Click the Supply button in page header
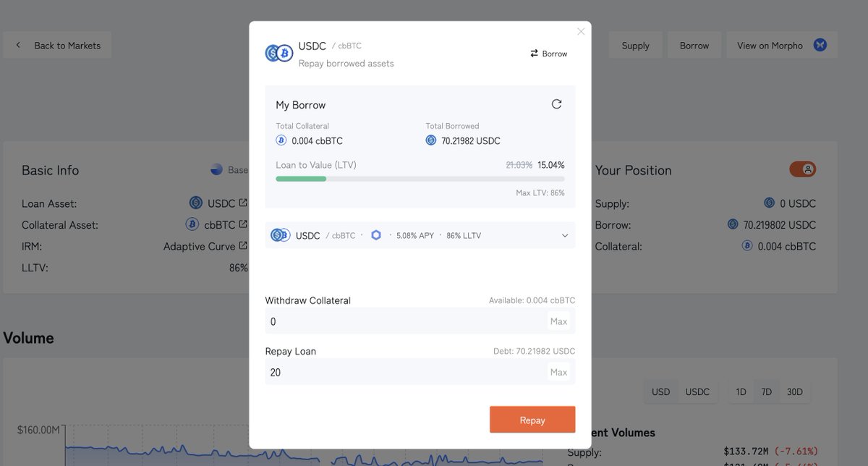Screen dimensions: 868x466 [x=635, y=45]
